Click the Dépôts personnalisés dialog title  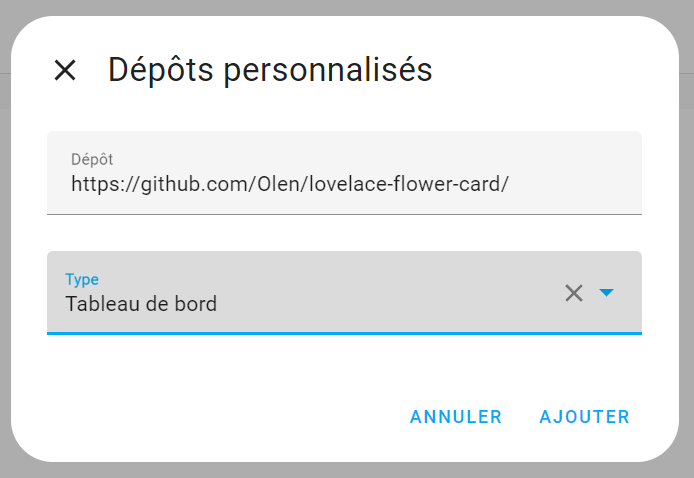(270, 70)
